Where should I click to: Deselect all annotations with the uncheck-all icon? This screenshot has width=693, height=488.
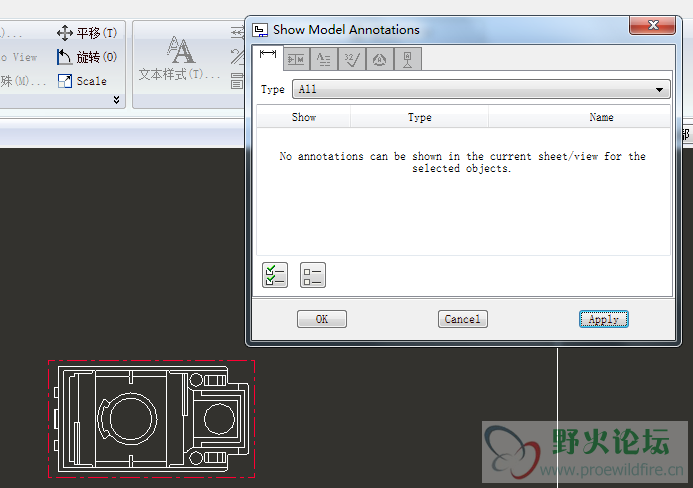click(x=313, y=275)
